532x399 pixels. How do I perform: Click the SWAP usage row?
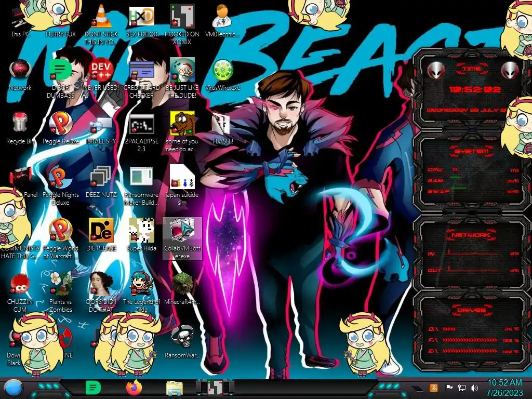[473, 191]
